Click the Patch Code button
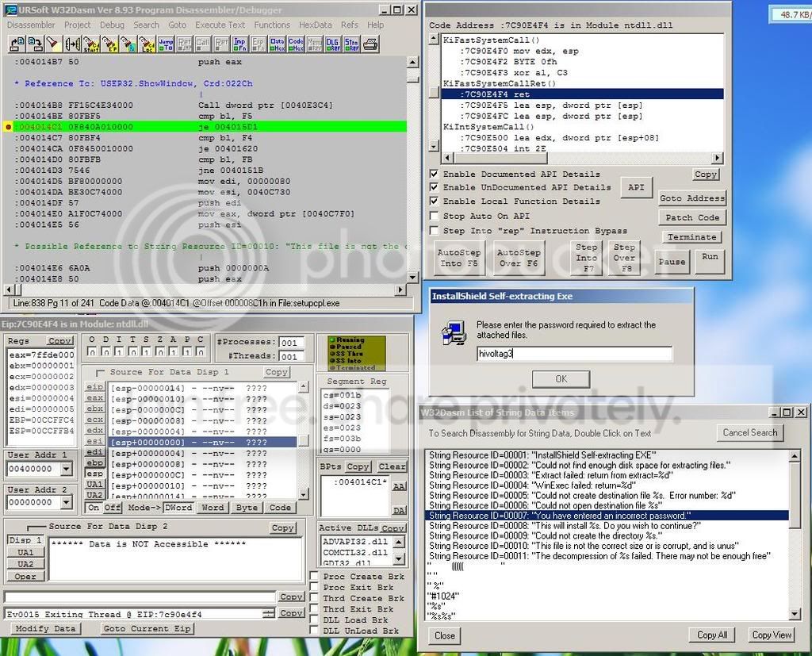The image size is (812, 656). (691, 217)
